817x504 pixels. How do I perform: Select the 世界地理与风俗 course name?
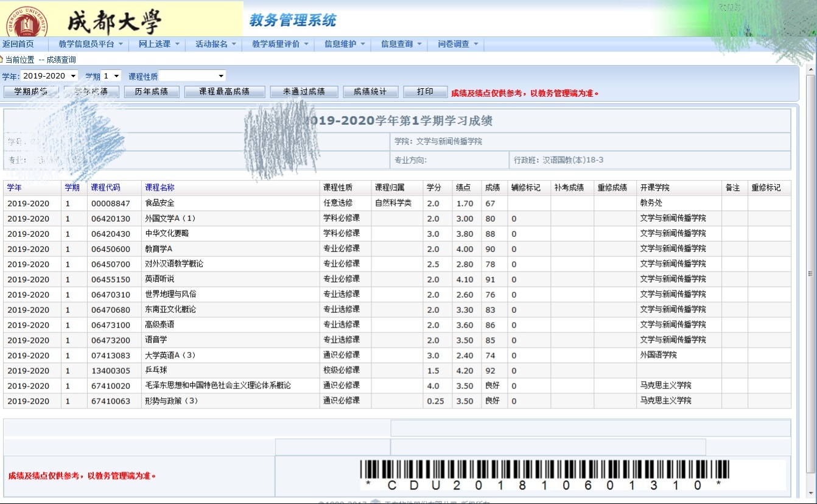point(170,295)
